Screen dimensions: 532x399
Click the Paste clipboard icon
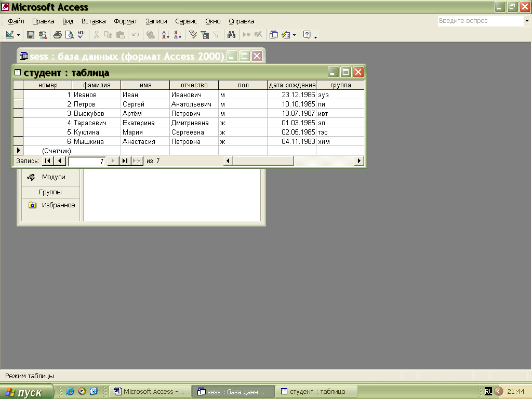(120, 35)
